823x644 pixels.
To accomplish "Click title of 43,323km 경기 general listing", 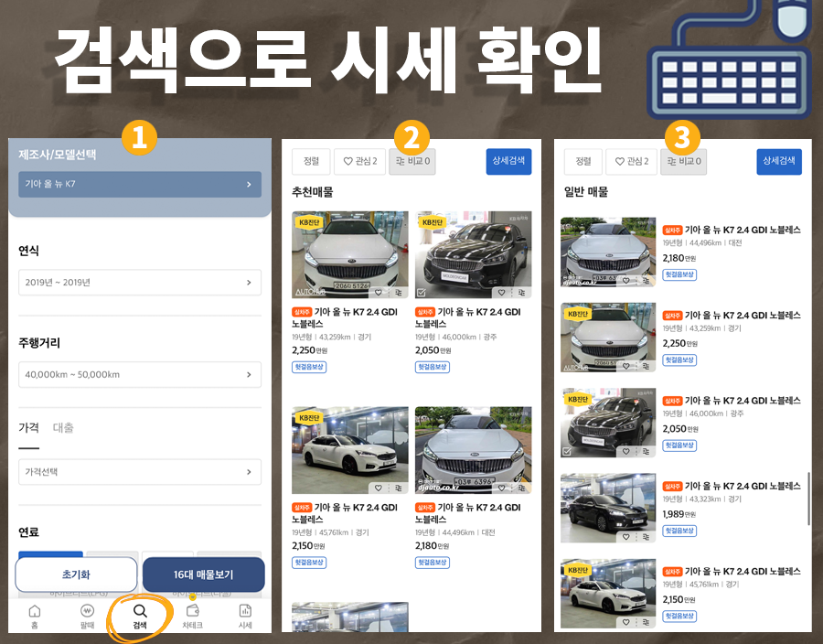I will coord(743,486).
